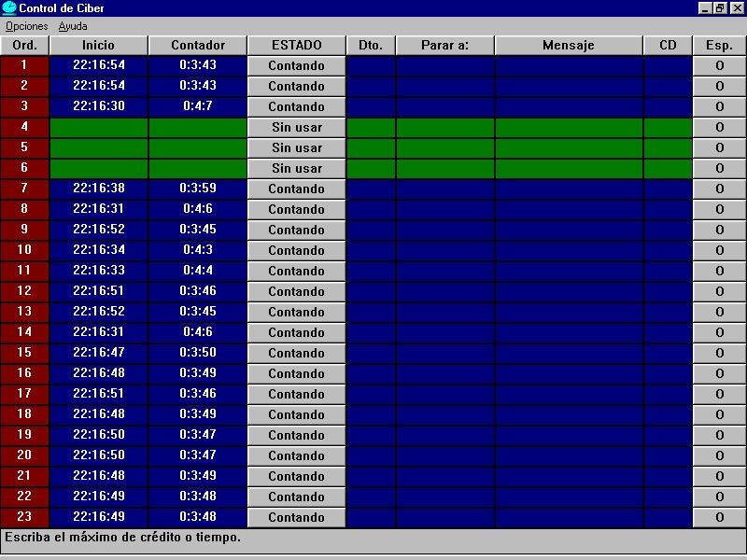Click the Esp. button for station 3

point(719,106)
